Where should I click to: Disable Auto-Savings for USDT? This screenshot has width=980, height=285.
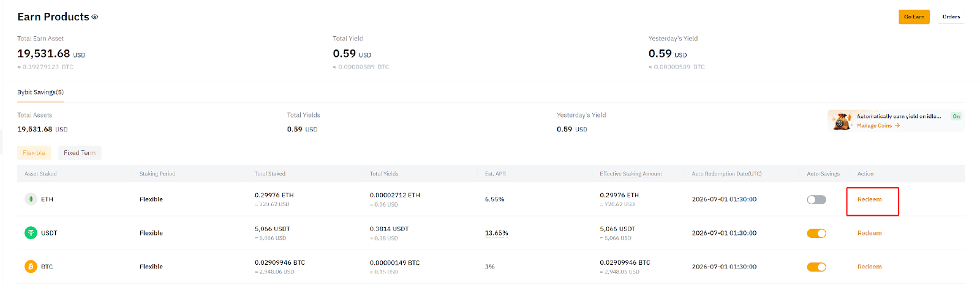click(816, 233)
